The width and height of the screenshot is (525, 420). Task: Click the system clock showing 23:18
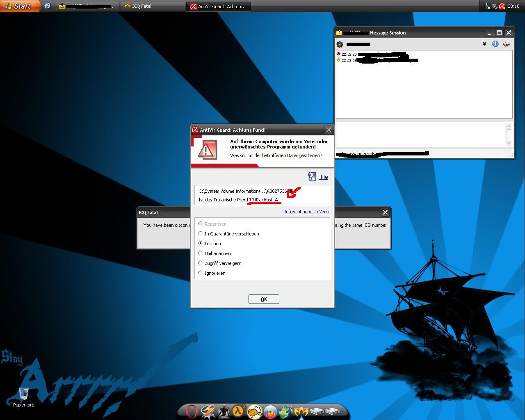coord(514,6)
